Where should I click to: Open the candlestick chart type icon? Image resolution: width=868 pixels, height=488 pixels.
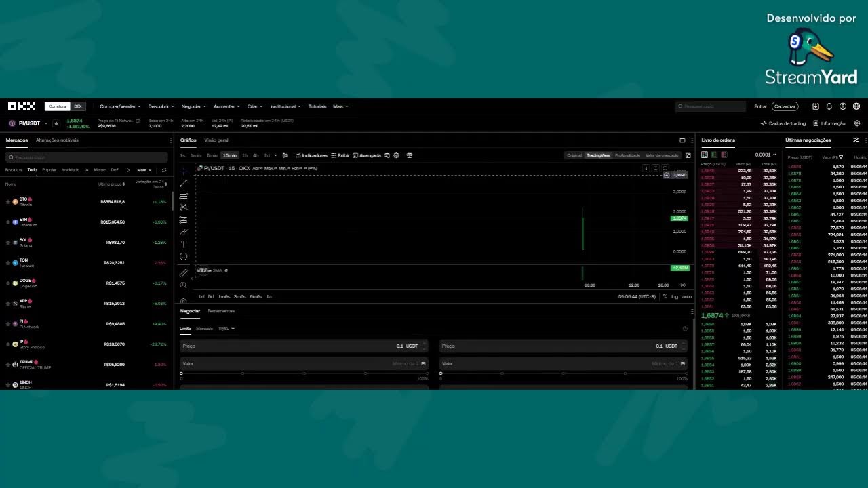click(285, 155)
